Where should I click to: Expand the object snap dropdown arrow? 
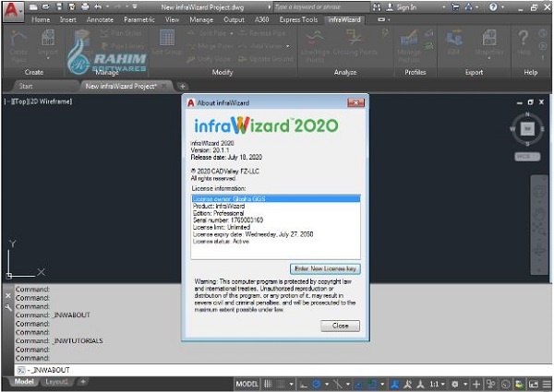pos(382,384)
